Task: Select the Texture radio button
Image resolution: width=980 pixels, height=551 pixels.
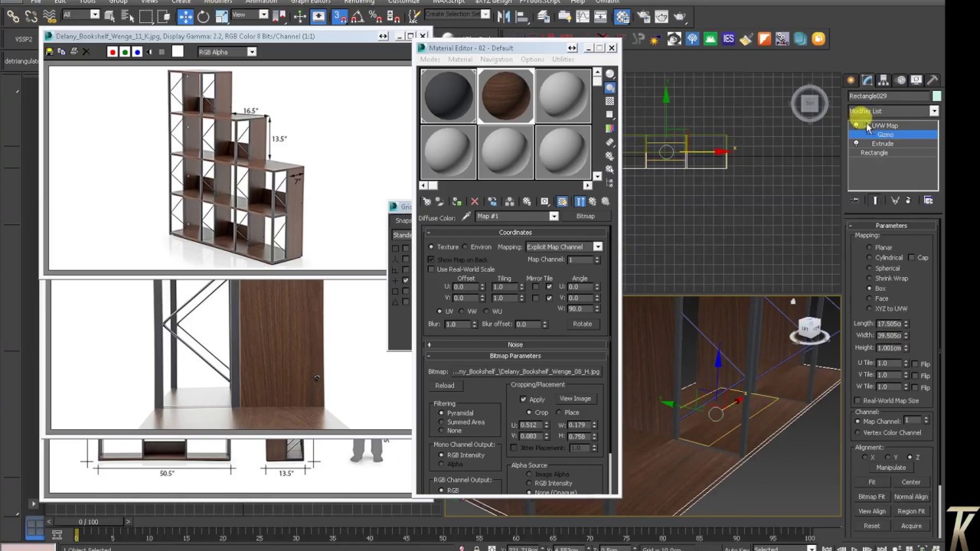Action: pyautogui.click(x=431, y=247)
